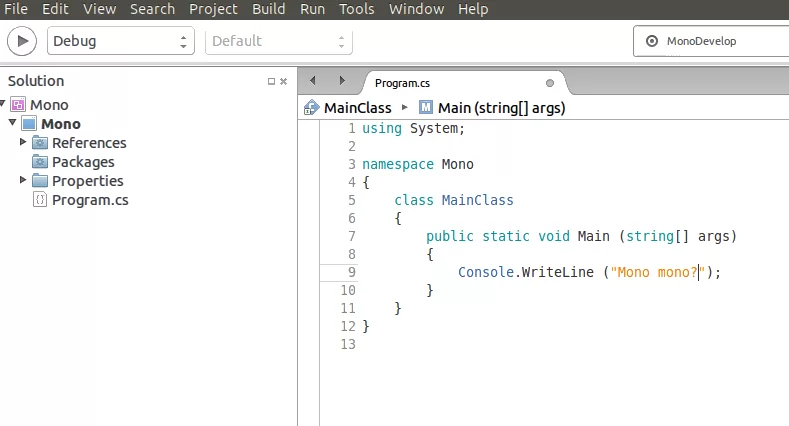Image resolution: width=789 pixels, height=426 pixels.
Task: Click the Packages folder icon
Action: click(x=40, y=162)
